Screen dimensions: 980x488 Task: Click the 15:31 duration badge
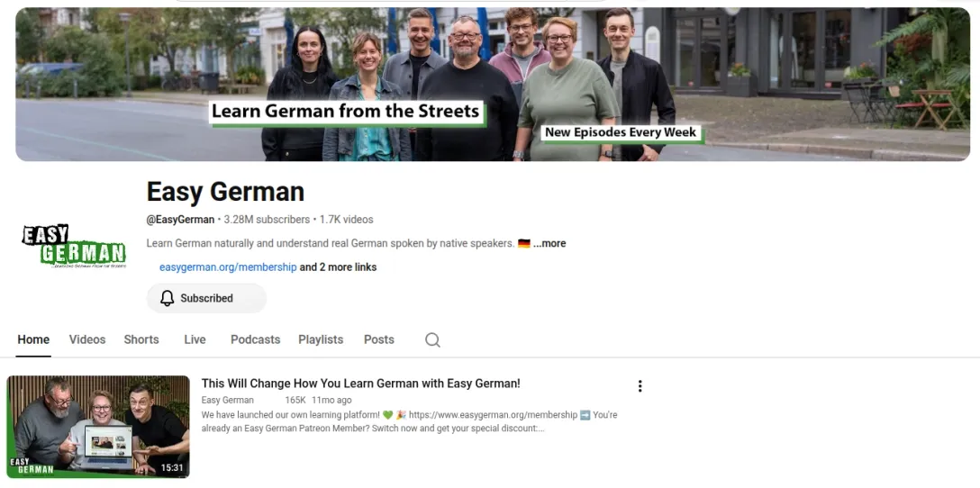pyautogui.click(x=172, y=467)
